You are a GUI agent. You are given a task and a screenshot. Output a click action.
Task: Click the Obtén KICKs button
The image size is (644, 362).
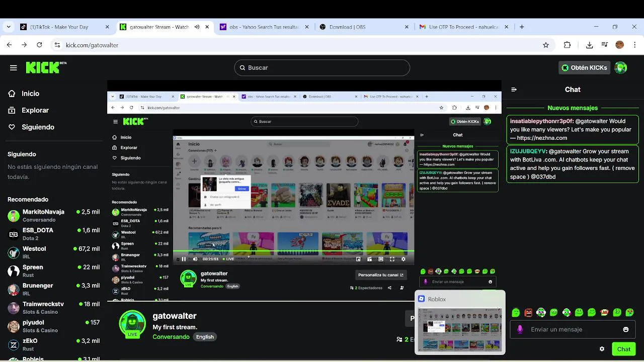tap(584, 68)
